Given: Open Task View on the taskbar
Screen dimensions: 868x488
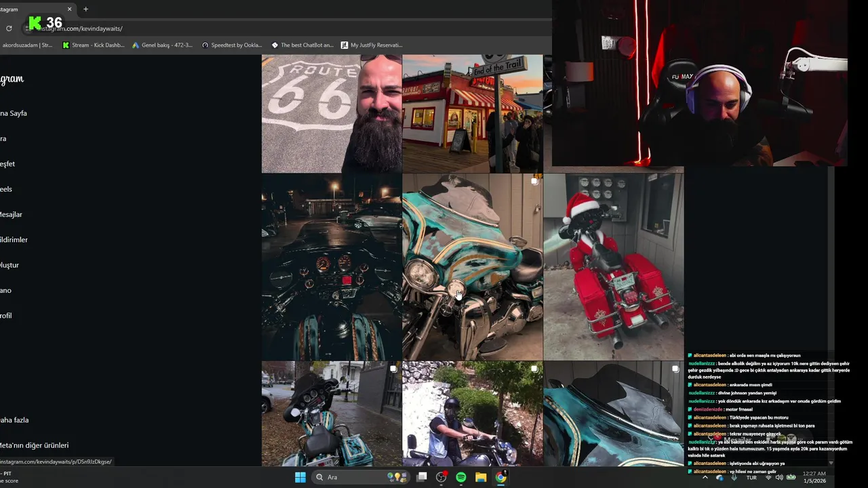Looking at the screenshot, I should [422, 477].
